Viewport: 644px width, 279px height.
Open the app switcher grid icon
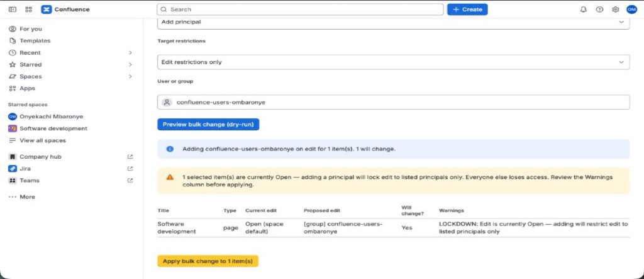(x=29, y=9)
